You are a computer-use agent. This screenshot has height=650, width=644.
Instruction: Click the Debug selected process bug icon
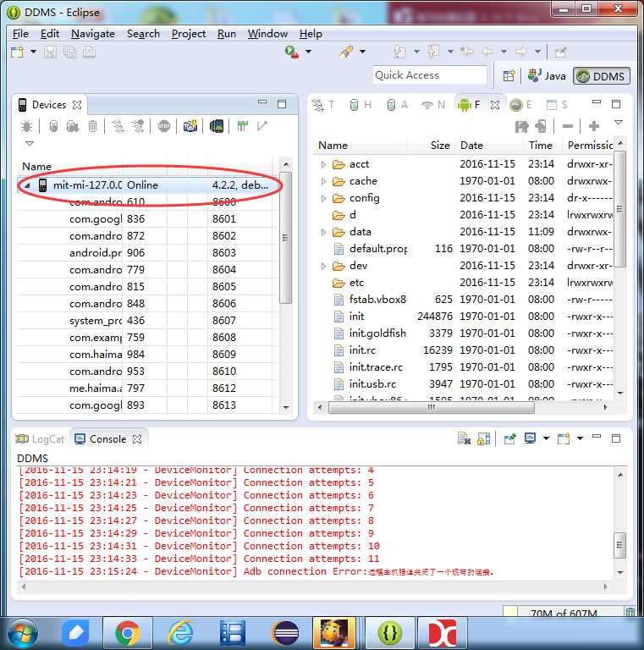click(x=26, y=126)
